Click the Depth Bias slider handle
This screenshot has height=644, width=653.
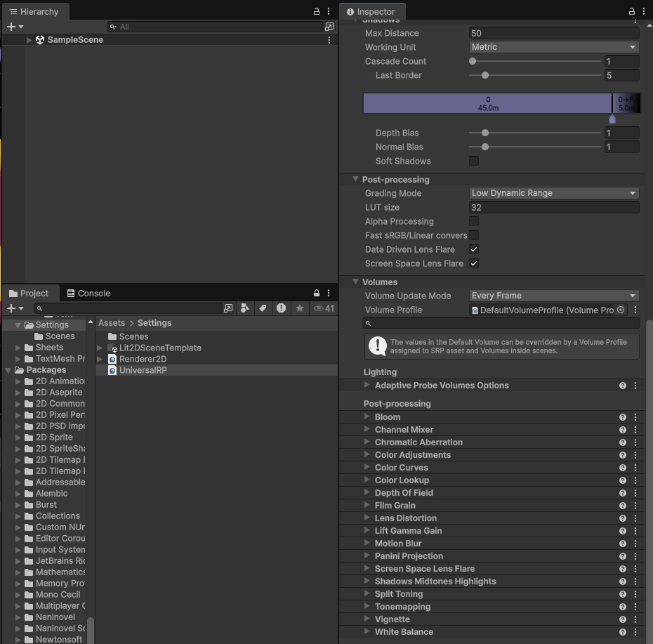click(x=484, y=133)
